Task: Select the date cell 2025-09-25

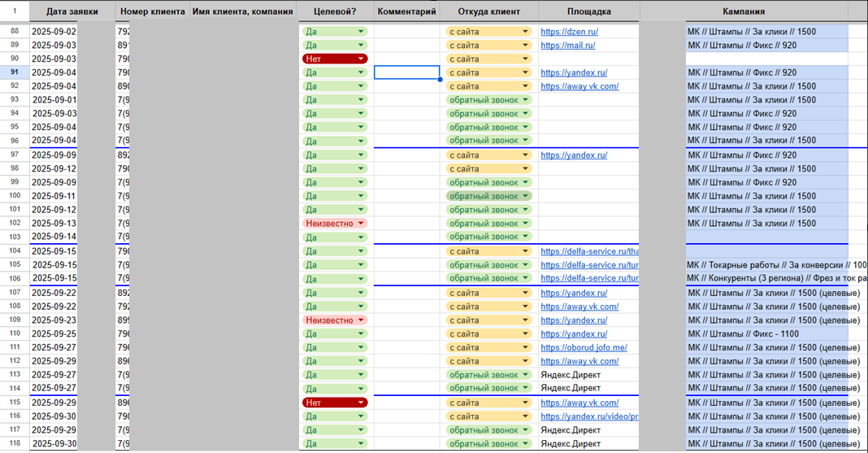Action: click(54, 334)
